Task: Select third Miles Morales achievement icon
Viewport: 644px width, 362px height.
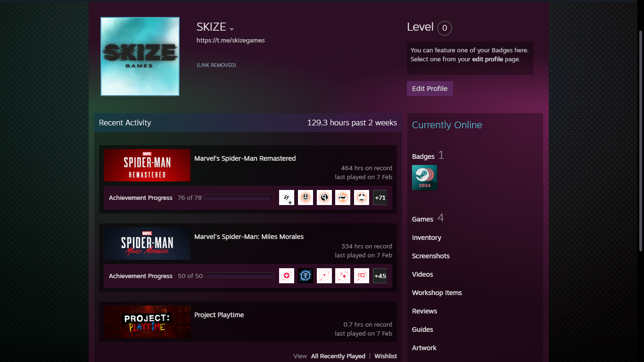Action: coord(324,276)
